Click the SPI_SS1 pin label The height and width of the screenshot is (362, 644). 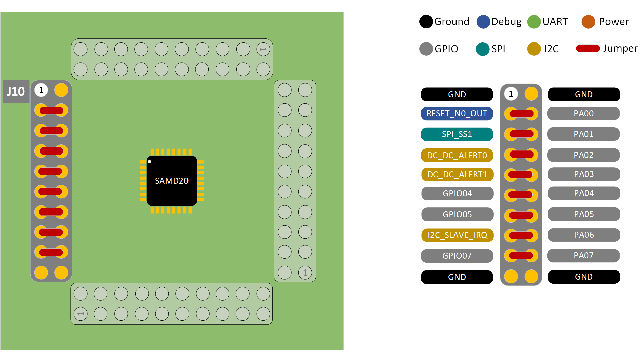point(457,134)
